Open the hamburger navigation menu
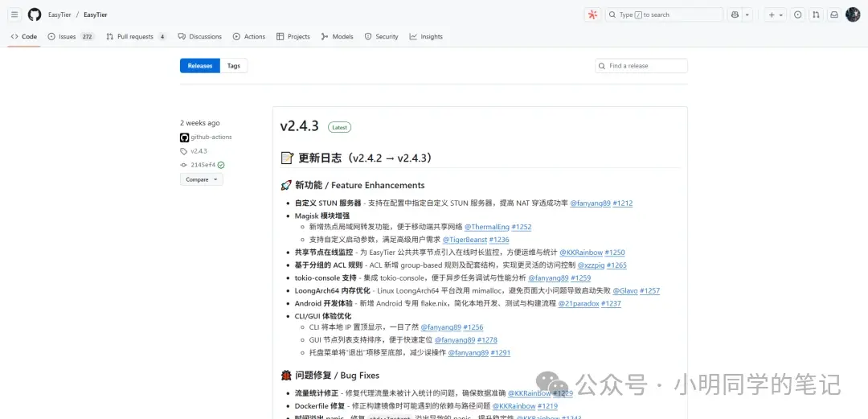 15,14
